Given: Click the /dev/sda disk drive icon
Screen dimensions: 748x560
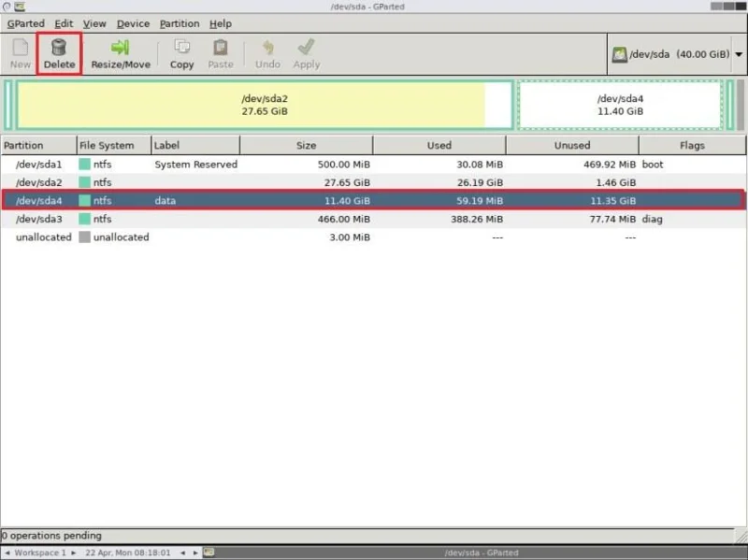Looking at the screenshot, I should click(619, 54).
